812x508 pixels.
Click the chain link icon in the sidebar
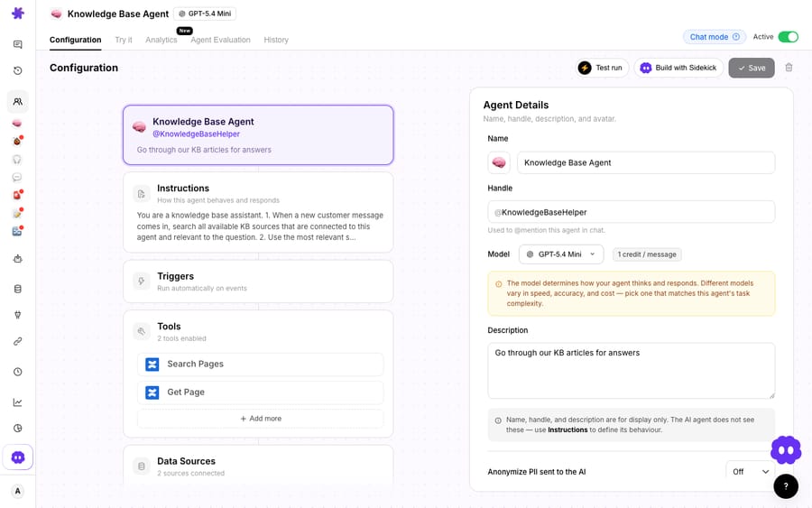[x=18, y=341]
